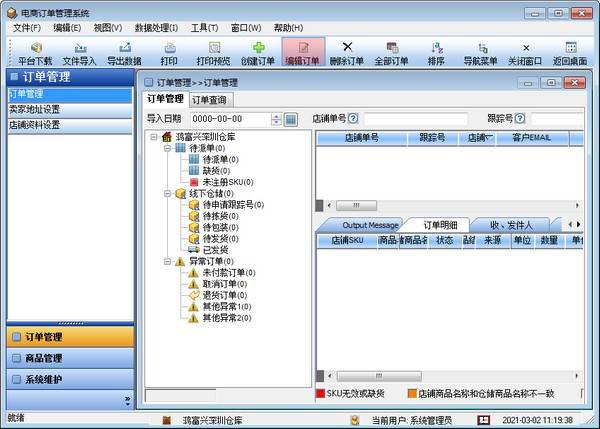Collapse the 异常订单 tree node

(x=168, y=261)
